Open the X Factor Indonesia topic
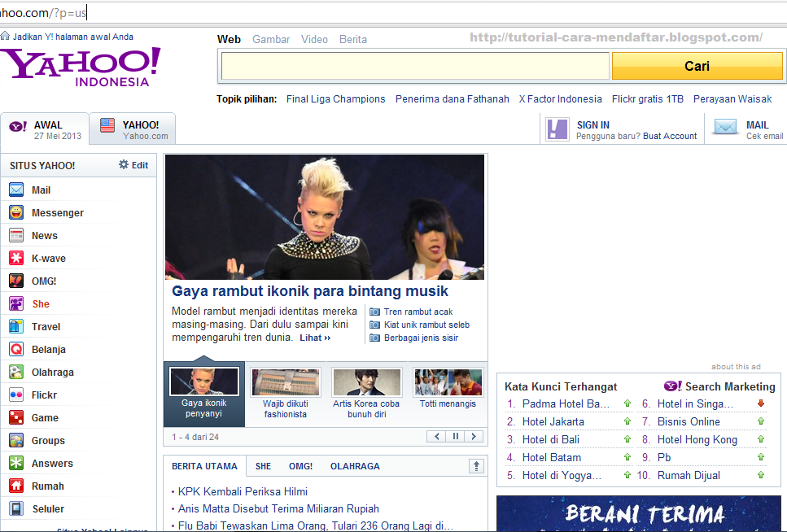The image size is (787, 532). coord(560,99)
